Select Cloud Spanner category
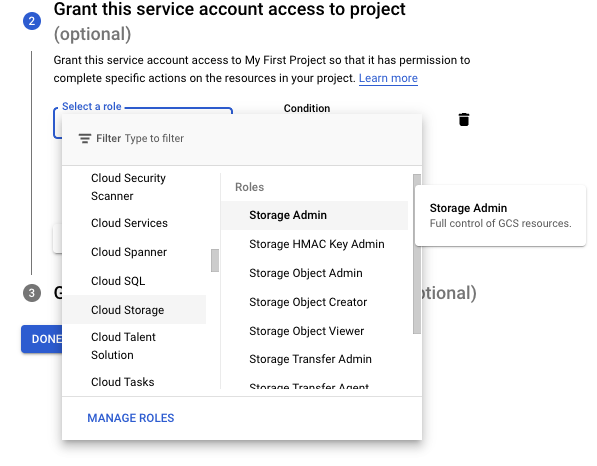This screenshot has width=597, height=466. click(x=134, y=252)
